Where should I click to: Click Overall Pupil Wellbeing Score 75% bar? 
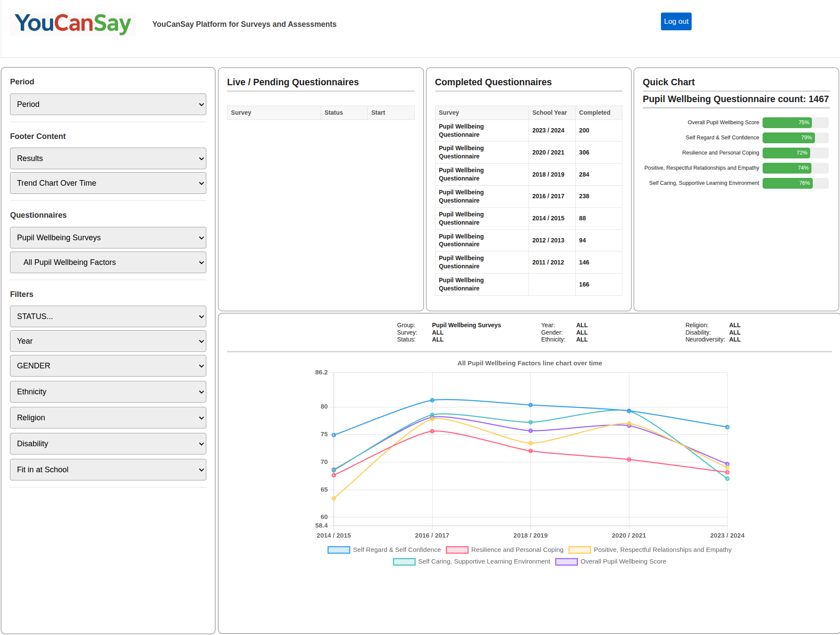[787, 122]
